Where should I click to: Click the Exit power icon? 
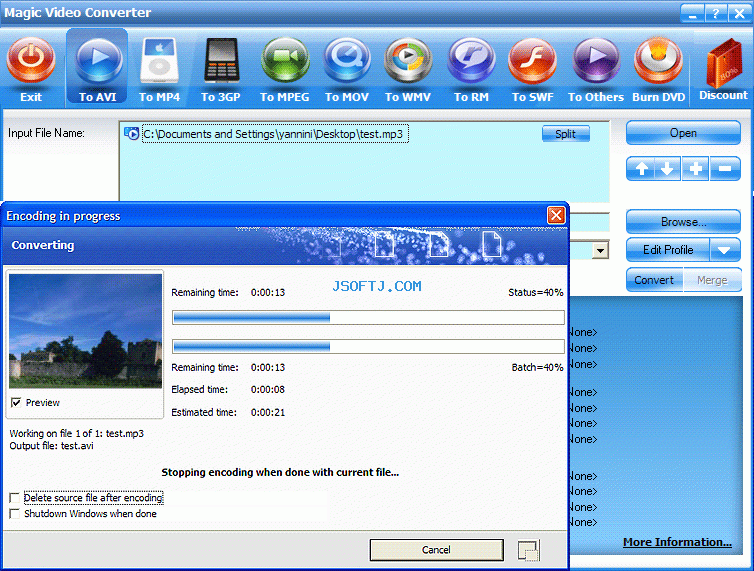click(31, 61)
